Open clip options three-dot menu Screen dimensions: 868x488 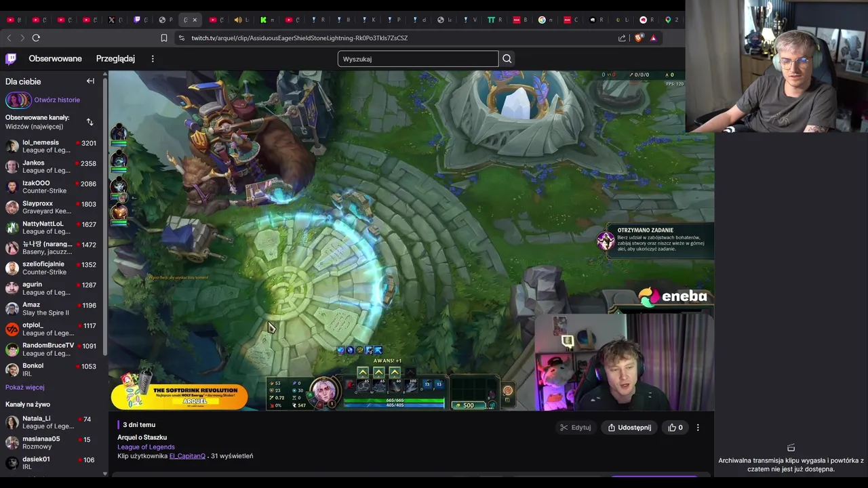click(698, 428)
